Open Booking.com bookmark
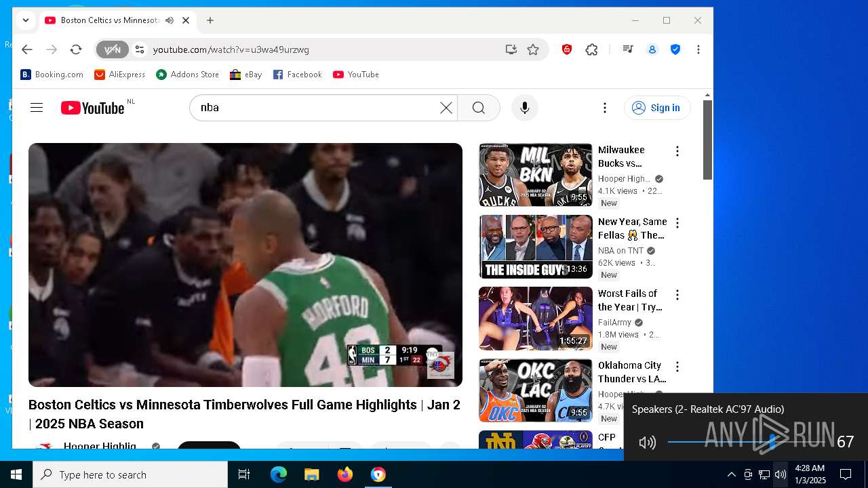This screenshot has width=868, height=488. [x=52, y=75]
